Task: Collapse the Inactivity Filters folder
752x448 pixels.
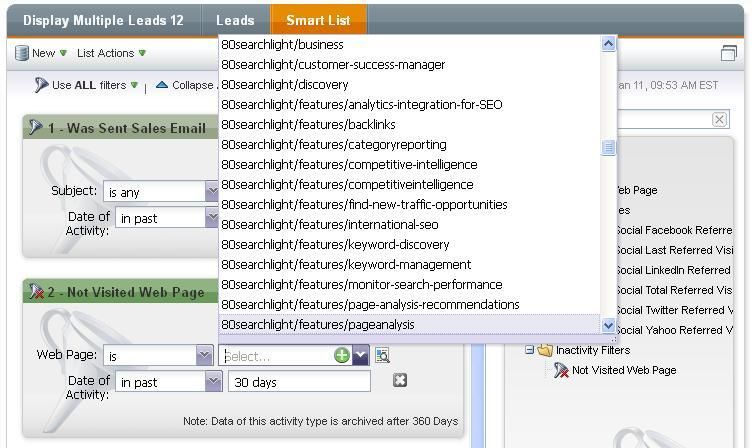Action: click(x=530, y=350)
